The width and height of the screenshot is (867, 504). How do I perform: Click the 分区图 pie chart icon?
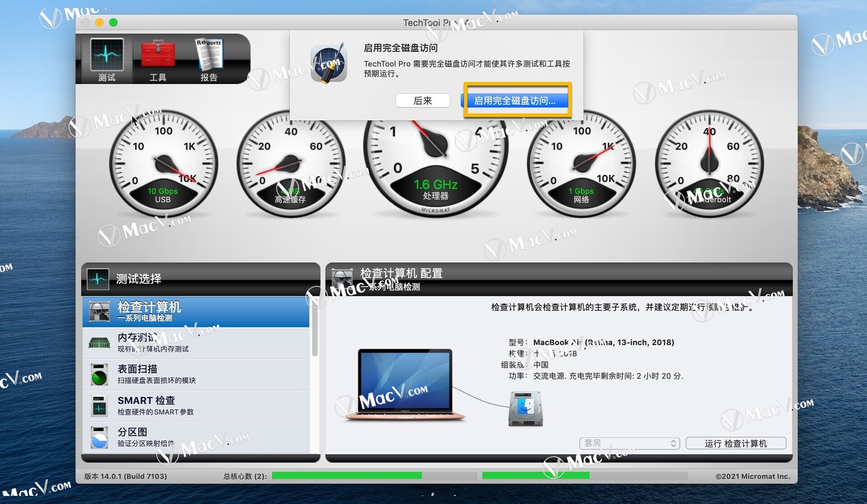pyautogui.click(x=99, y=437)
